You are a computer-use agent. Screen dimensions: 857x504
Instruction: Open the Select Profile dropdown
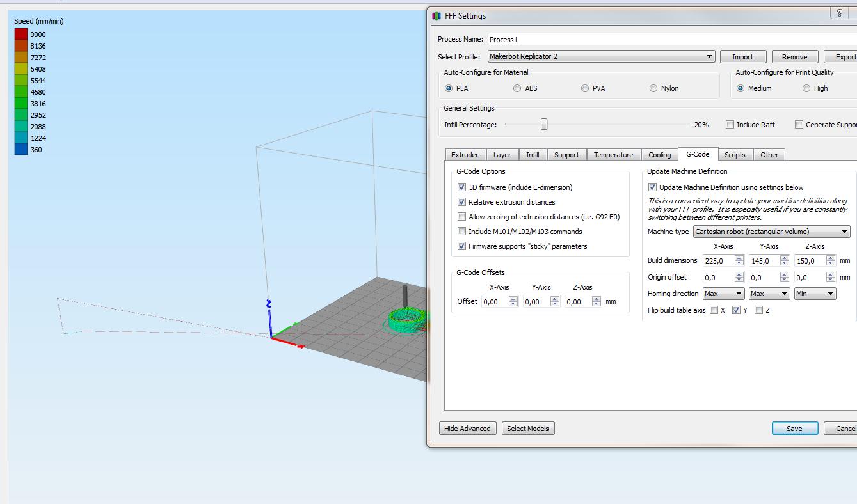click(x=601, y=56)
